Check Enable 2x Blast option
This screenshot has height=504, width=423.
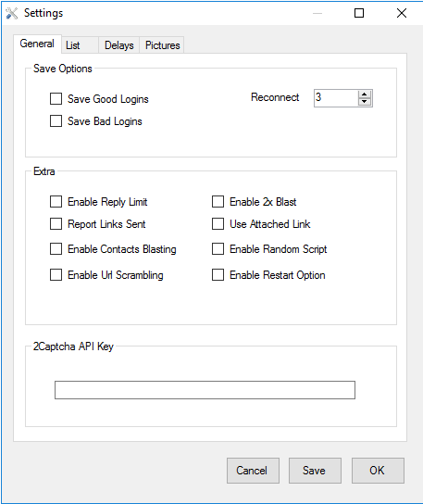218,202
